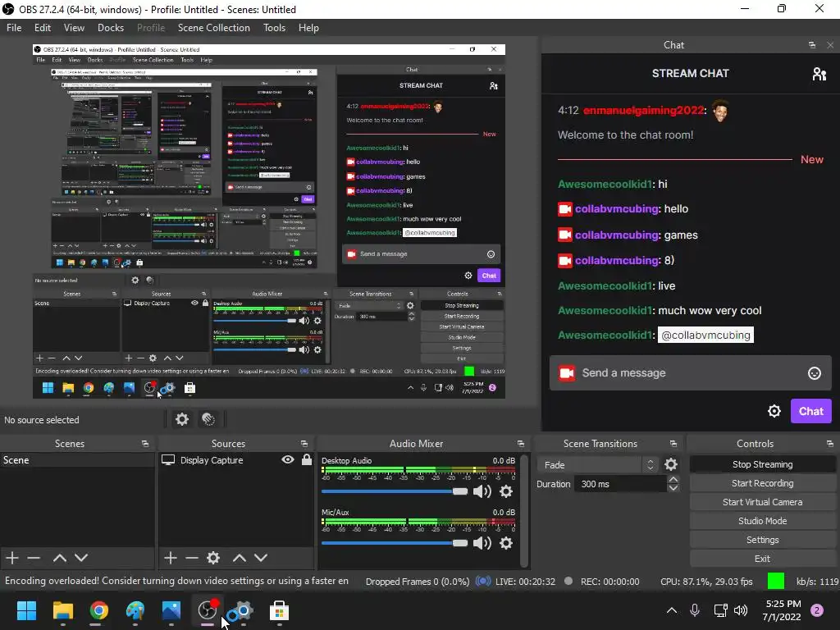Enable Studio Mode
Screen dimensions: 840x630
point(762,521)
